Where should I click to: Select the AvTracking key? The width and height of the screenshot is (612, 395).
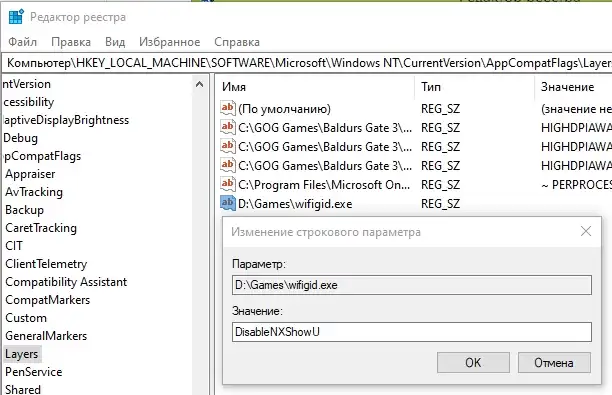click(x=34, y=192)
